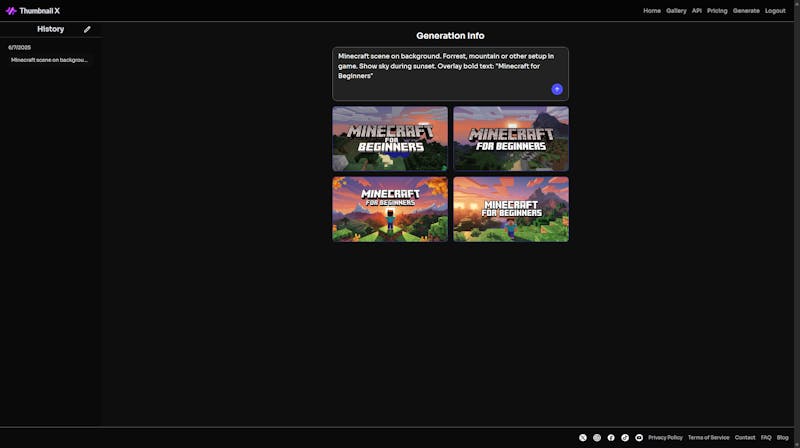This screenshot has height=448, width=800.
Task: Click the Thumbnail X brand name
Action: (x=39, y=11)
